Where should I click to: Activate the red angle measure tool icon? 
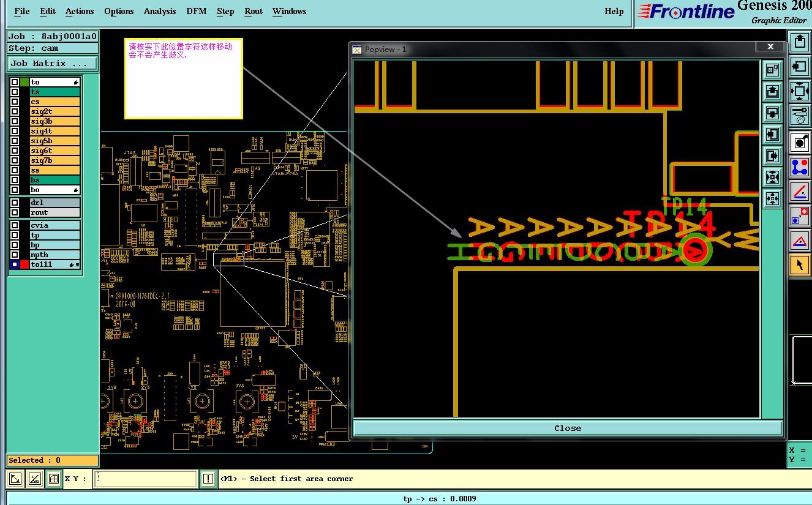tap(799, 191)
